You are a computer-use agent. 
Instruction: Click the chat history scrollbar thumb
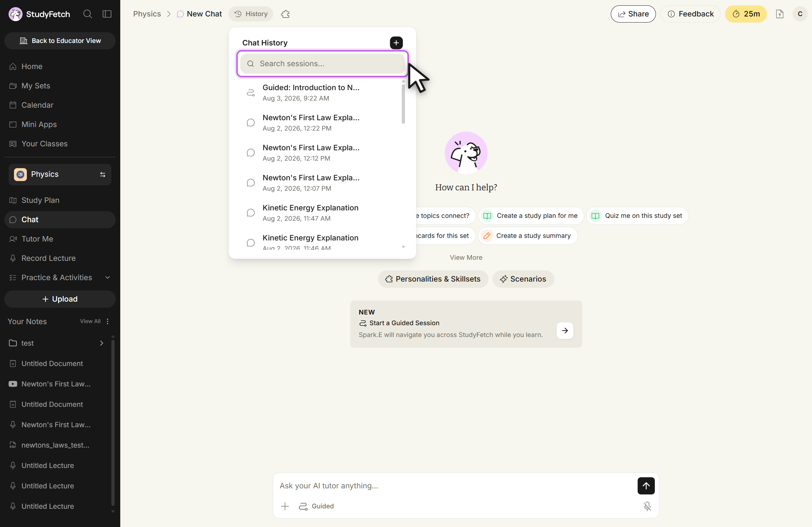pos(403,104)
